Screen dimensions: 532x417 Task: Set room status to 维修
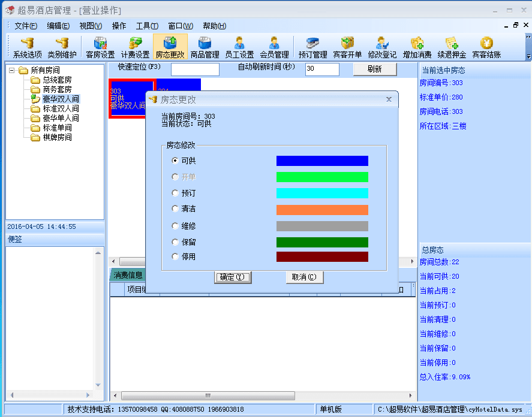tap(175, 226)
